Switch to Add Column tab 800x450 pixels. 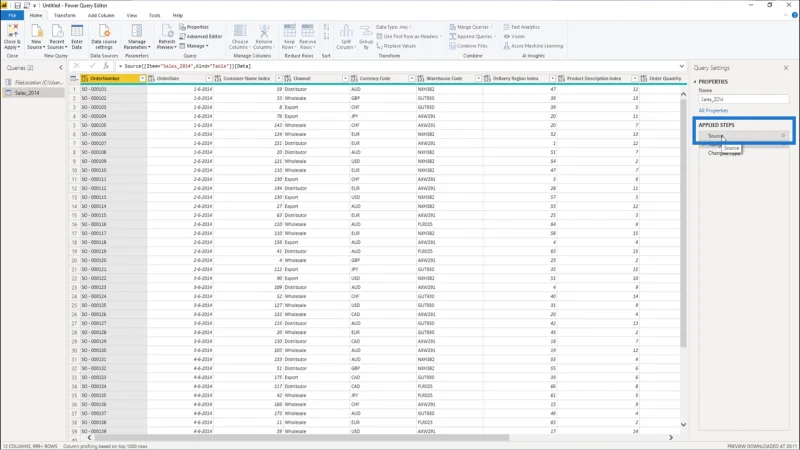tap(101, 15)
